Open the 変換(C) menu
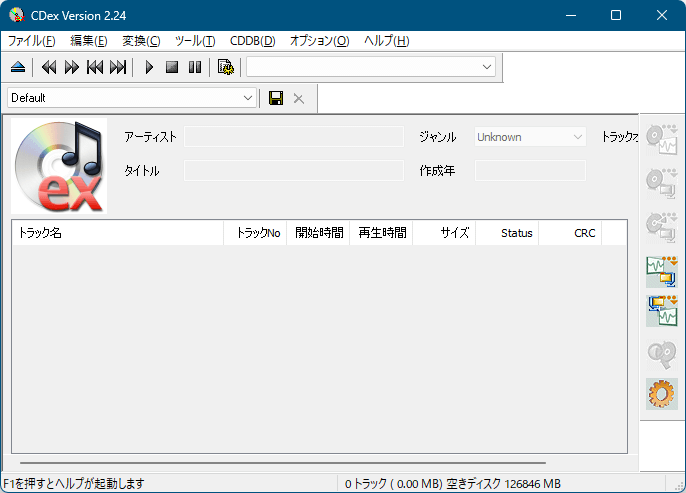Image resolution: width=686 pixels, height=493 pixels. pos(141,41)
